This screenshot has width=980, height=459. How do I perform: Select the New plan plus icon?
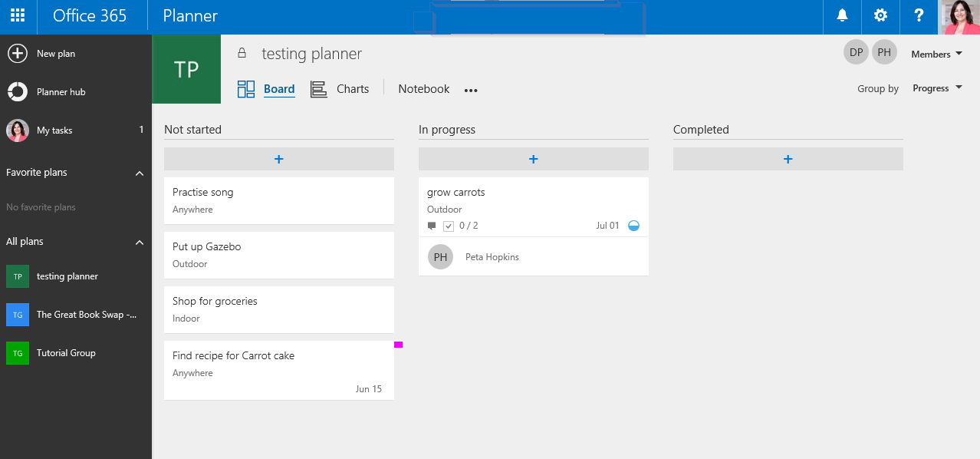(x=17, y=53)
